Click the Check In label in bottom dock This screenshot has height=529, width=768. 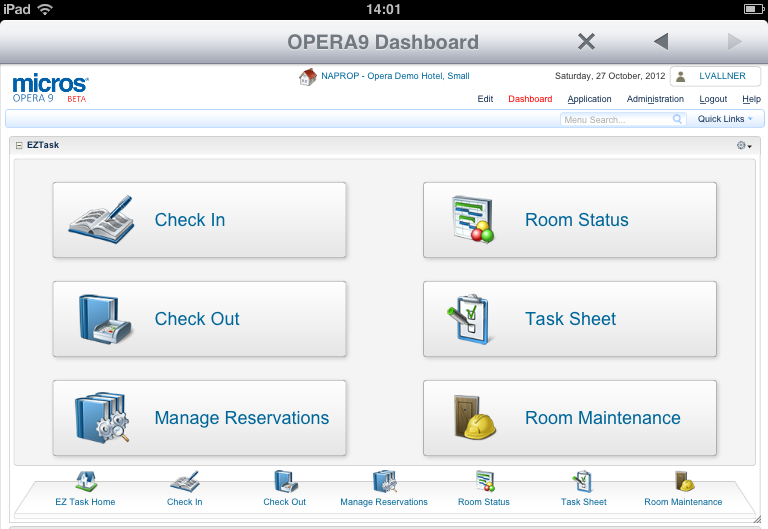(x=185, y=502)
